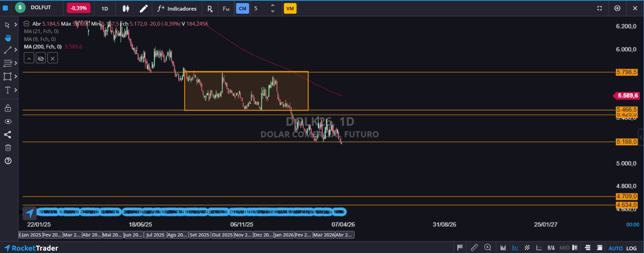Click the magnifier zoom-in icon
The width and height of the screenshot is (644, 253).
coord(488,248)
